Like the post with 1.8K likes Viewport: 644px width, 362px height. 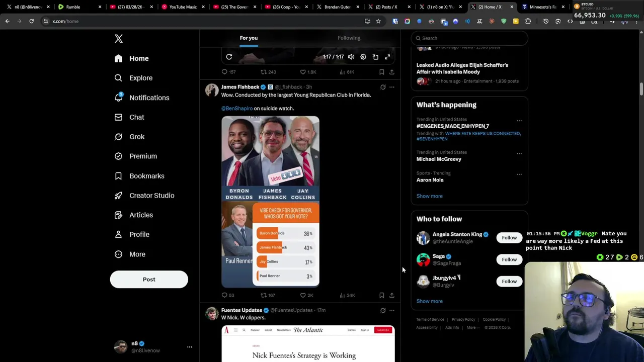[x=308, y=72]
